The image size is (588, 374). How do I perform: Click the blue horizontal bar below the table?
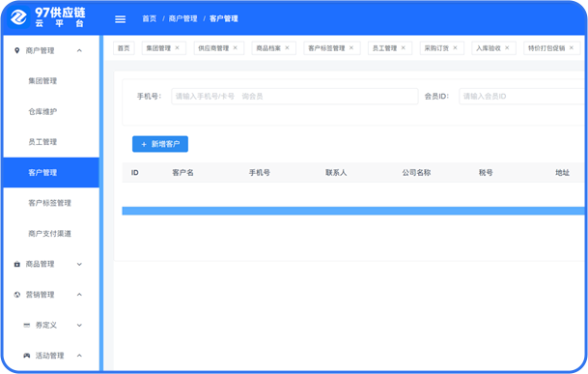click(x=353, y=211)
